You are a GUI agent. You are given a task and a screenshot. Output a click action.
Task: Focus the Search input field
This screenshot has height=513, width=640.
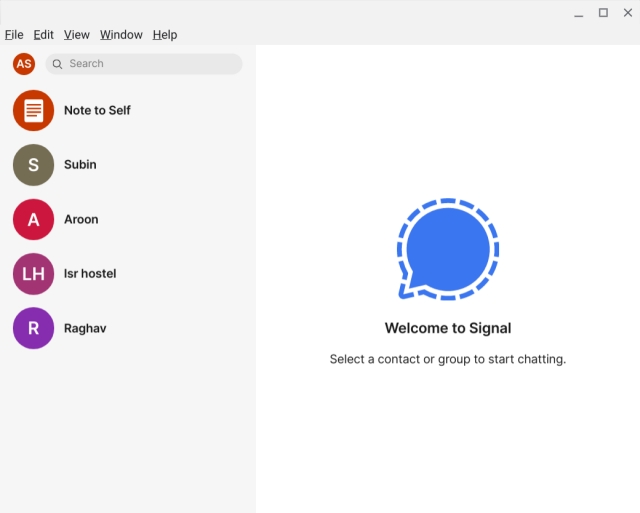point(144,64)
